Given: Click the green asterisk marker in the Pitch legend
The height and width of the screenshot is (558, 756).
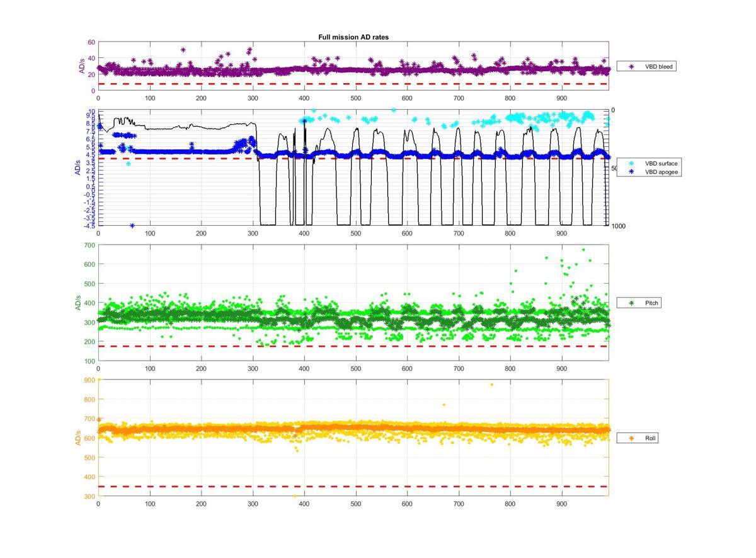Looking at the screenshot, I should 631,303.
